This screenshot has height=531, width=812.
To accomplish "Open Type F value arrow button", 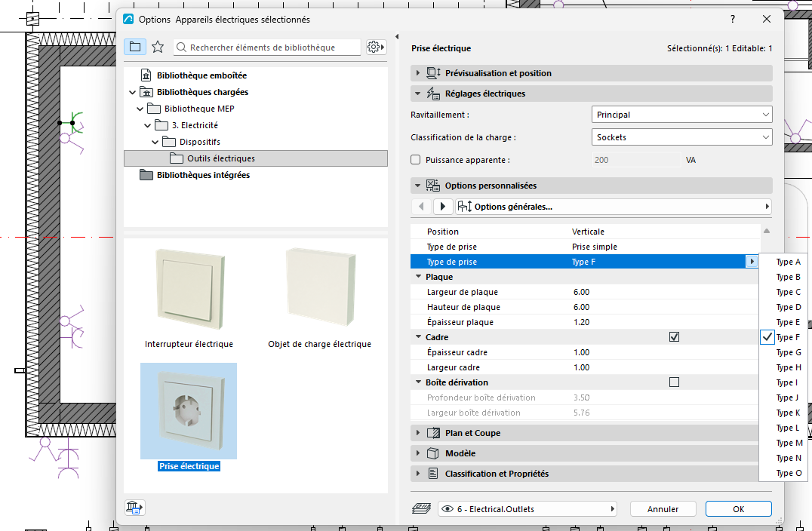I will (x=752, y=262).
